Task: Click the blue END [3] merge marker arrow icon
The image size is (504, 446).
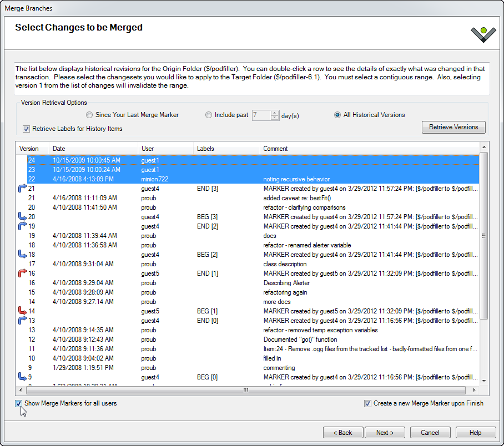Action: (23, 189)
